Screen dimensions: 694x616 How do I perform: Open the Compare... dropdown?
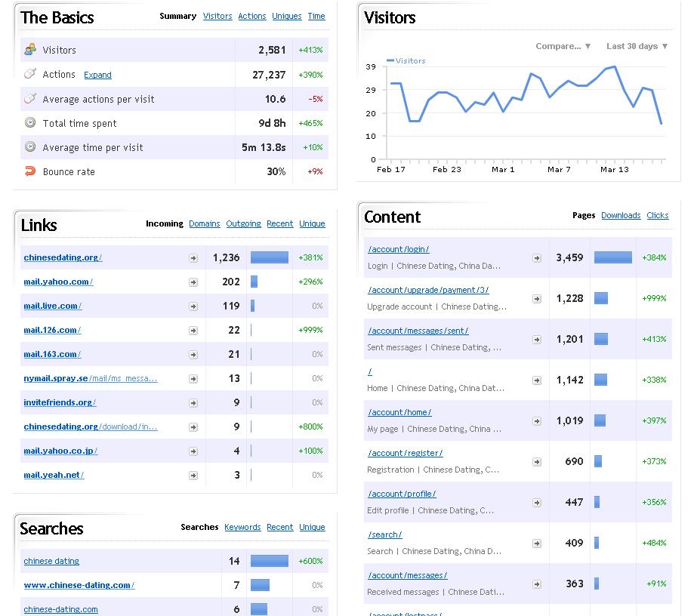[563, 46]
